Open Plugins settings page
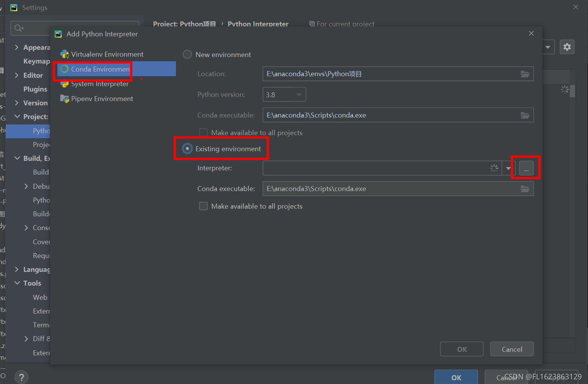The image size is (588, 384). click(35, 89)
